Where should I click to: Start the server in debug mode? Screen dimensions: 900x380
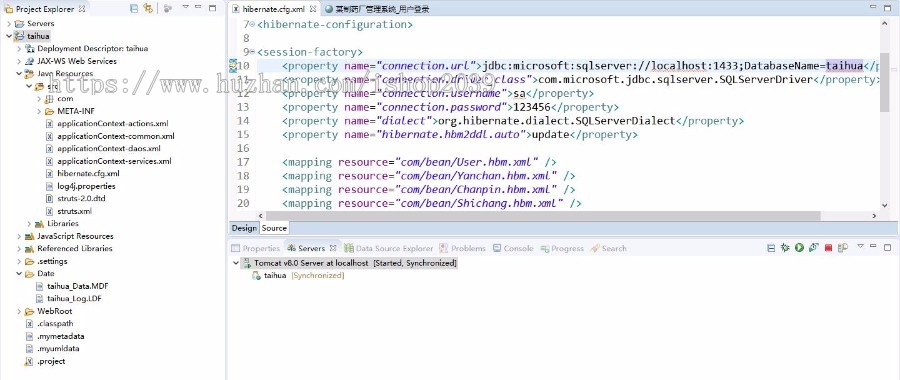(785, 248)
